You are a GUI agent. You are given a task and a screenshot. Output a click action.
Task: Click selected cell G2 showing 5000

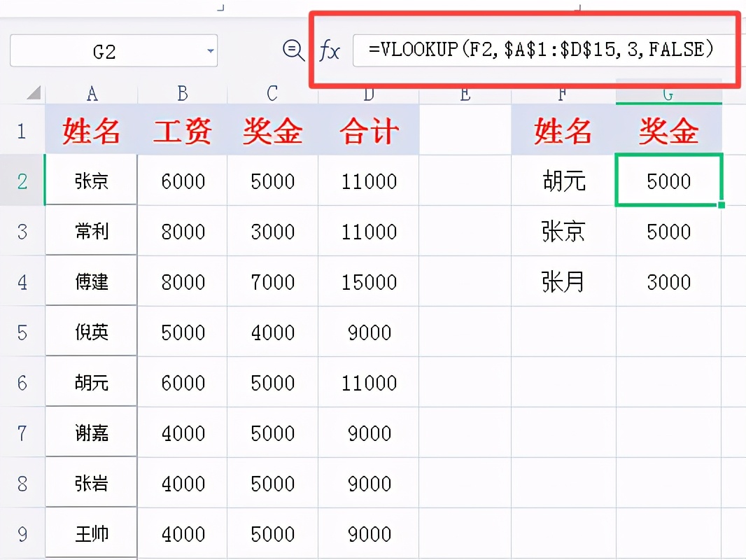click(668, 181)
